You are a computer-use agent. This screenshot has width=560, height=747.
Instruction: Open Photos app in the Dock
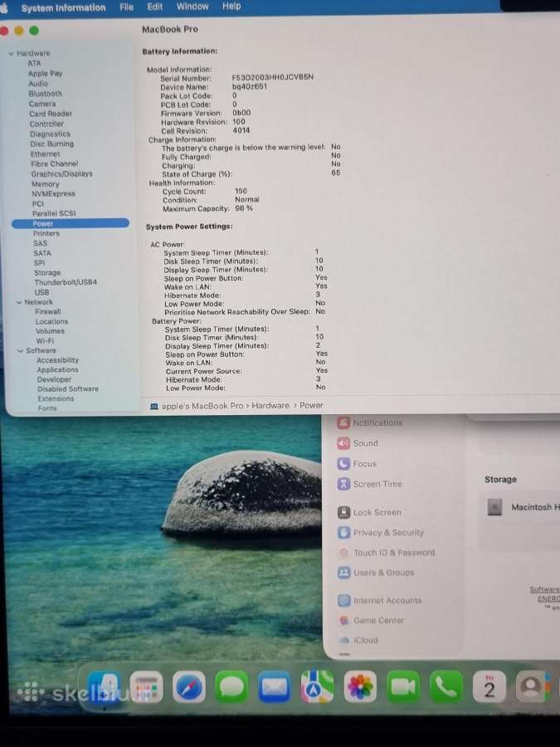pos(360,686)
